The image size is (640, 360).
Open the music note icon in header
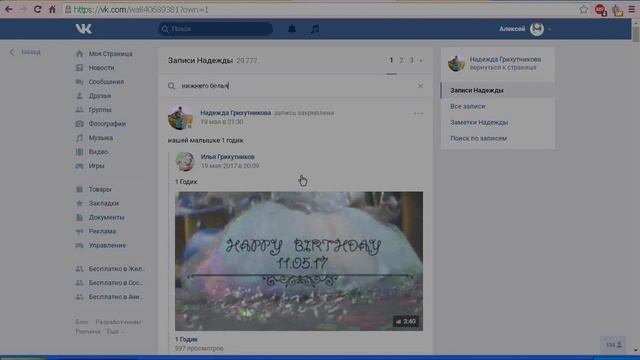coord(315,29)
